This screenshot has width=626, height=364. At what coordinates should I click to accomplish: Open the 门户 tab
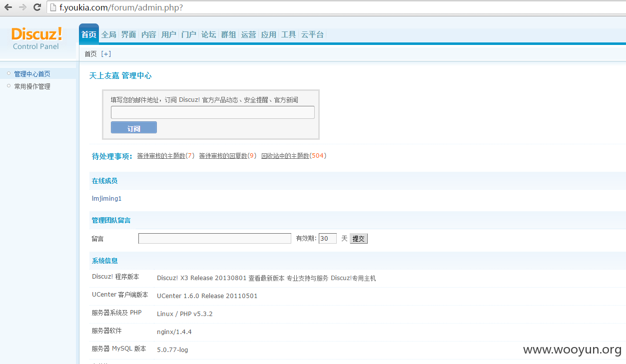[x=188, y=34]
